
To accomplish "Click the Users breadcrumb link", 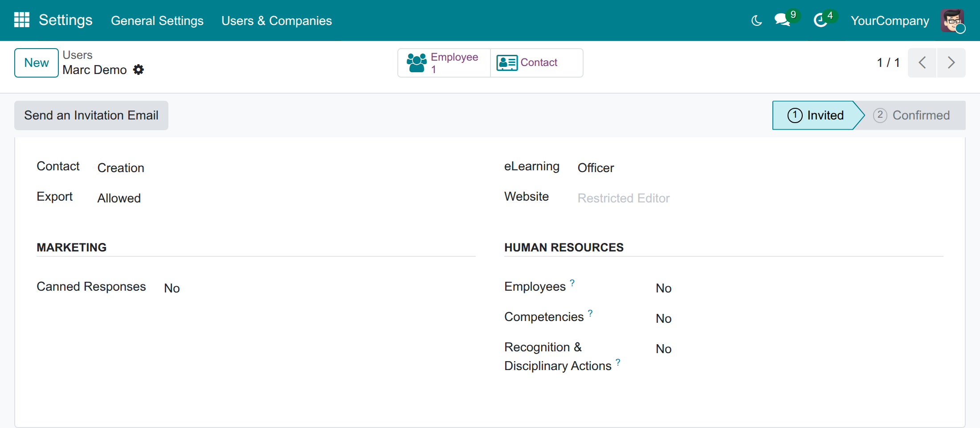I will tap(78, 55).
